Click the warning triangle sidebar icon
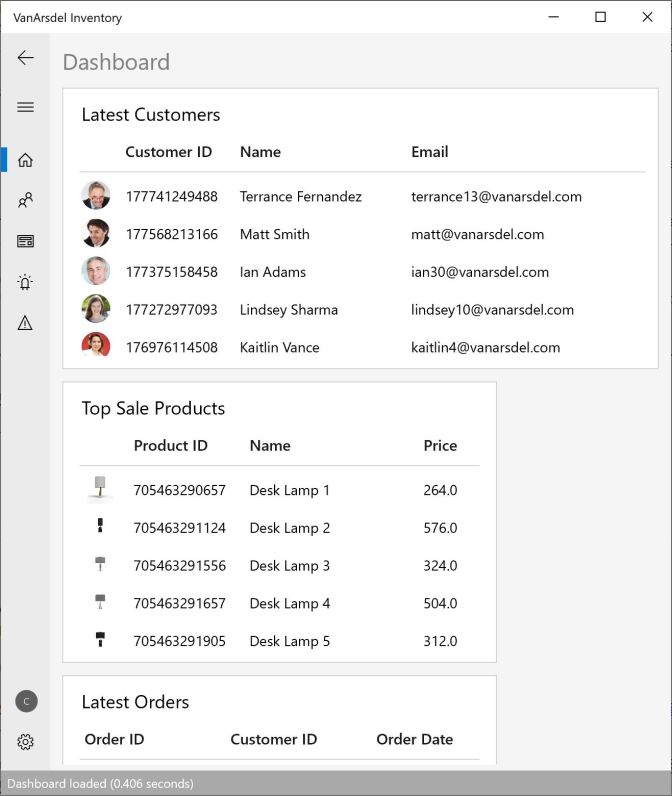Viewport: 672px width, 796px height. [26, 323]
